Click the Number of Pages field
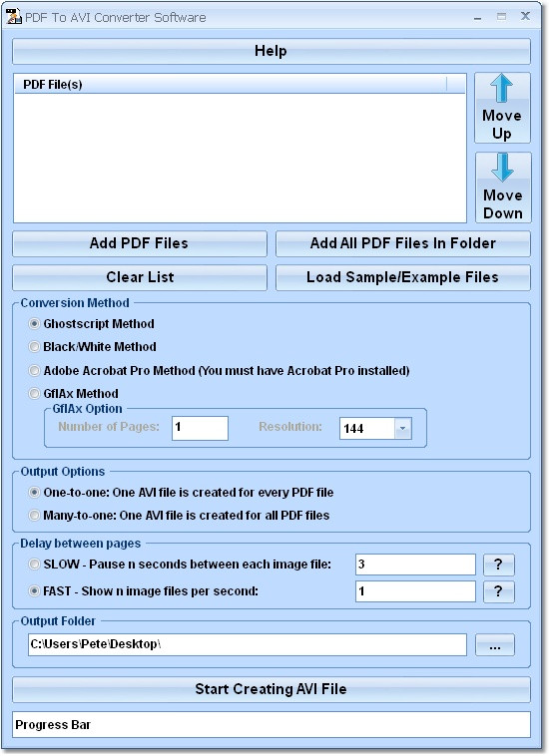Viewport: 549px width, 756px height. [x=200, y=428]
